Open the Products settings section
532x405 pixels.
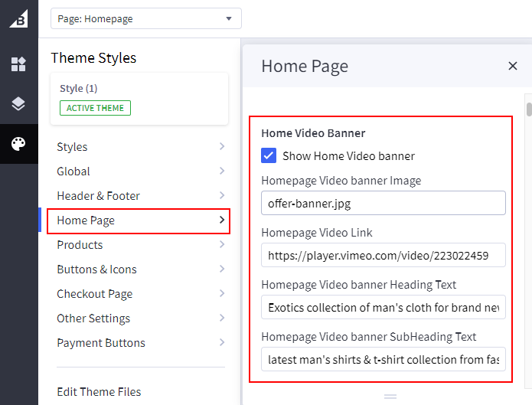coord(139,245)
